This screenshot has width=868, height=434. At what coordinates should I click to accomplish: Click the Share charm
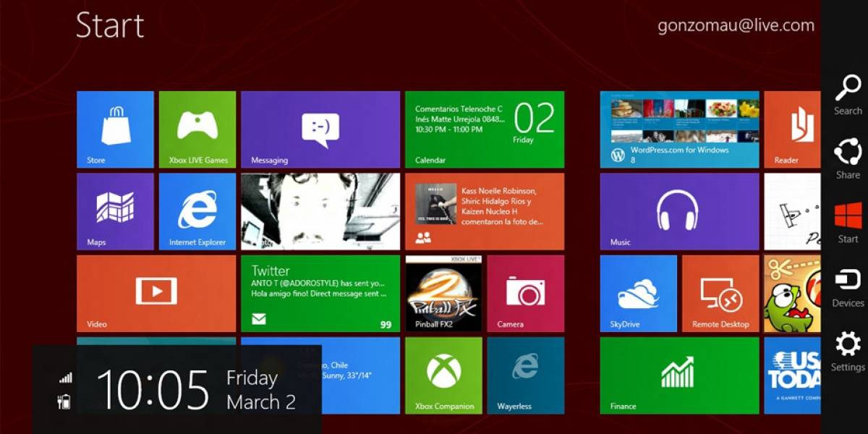(847, 159)
